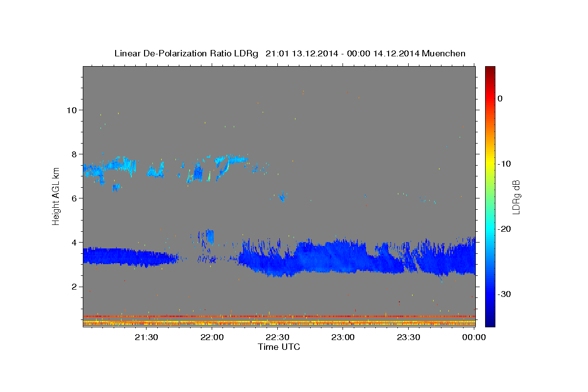Click the height axis label 4

(73, 243)
